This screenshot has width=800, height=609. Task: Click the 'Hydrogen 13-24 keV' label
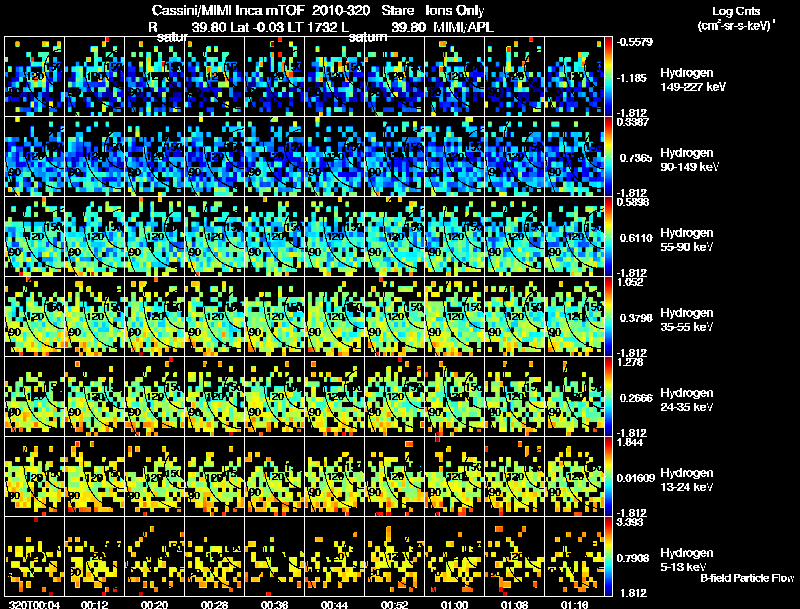[687, 480]
